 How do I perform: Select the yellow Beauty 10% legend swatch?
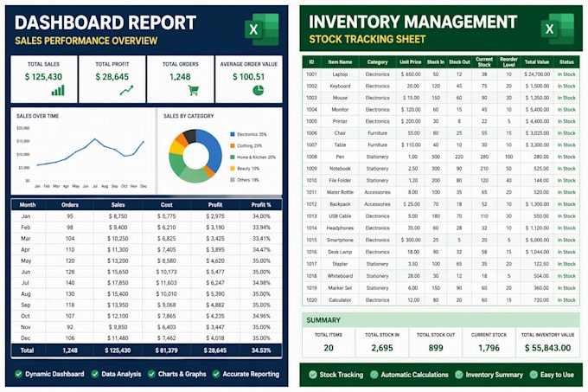click(233, 169)
